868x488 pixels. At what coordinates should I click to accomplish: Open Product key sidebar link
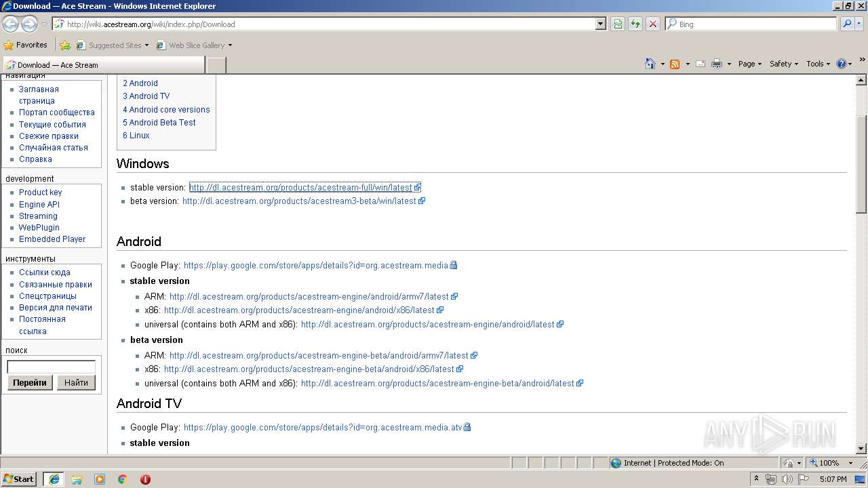(x=40, y=192)
